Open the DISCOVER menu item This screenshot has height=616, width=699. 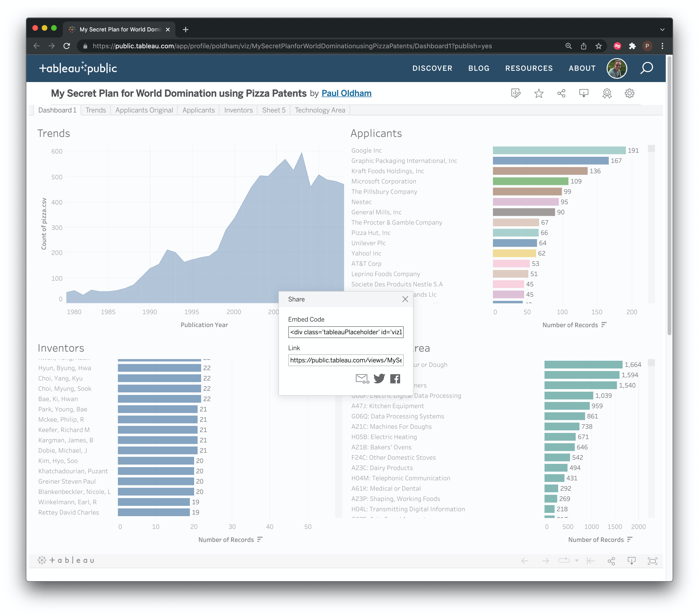(432, 68)
